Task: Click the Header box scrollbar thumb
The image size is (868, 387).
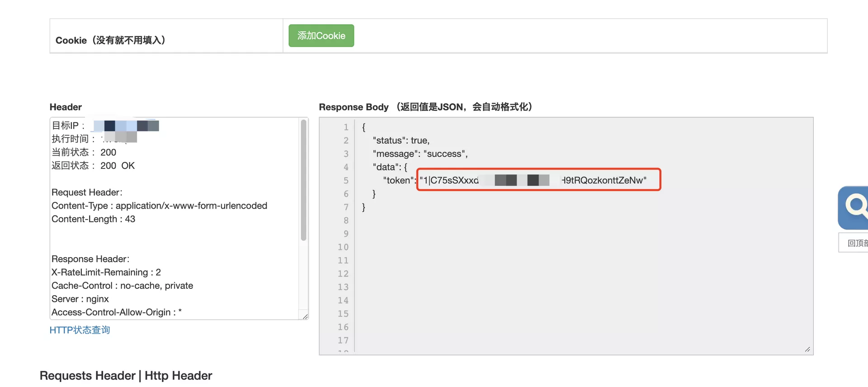Action: [x=304, y=180]
